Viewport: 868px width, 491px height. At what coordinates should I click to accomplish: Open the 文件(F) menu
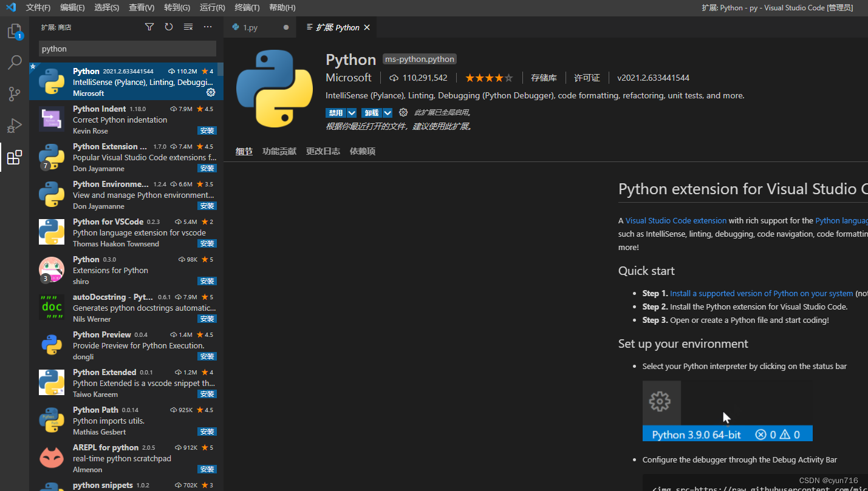tap(38, 7)
